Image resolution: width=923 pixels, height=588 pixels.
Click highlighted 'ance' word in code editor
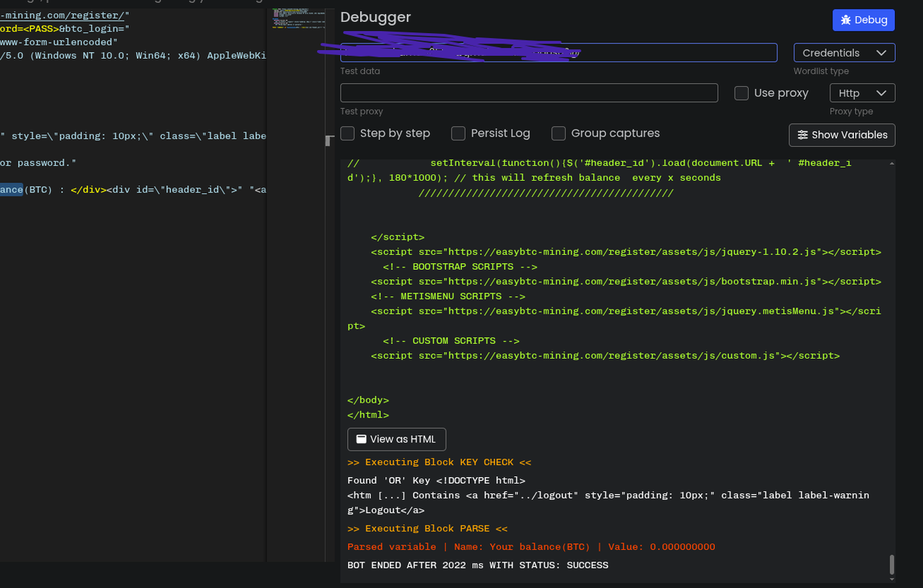11,190
